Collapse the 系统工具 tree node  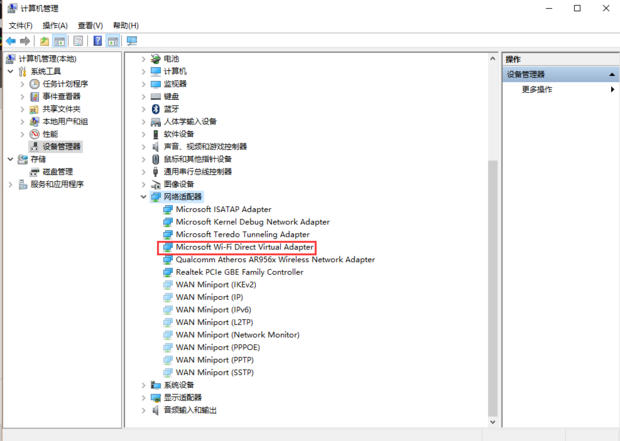click(11, 71)
